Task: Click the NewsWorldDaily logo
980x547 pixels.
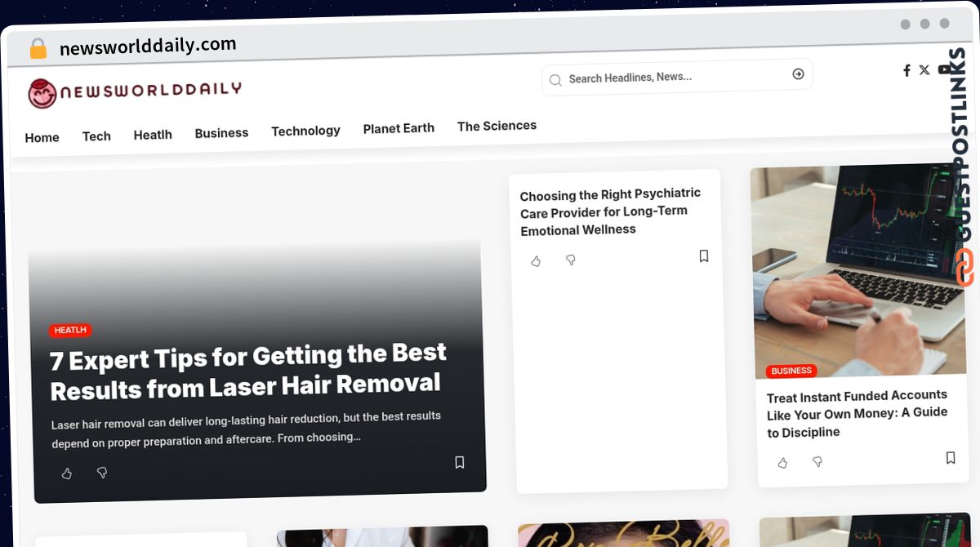Action: (x=135, y=92)
